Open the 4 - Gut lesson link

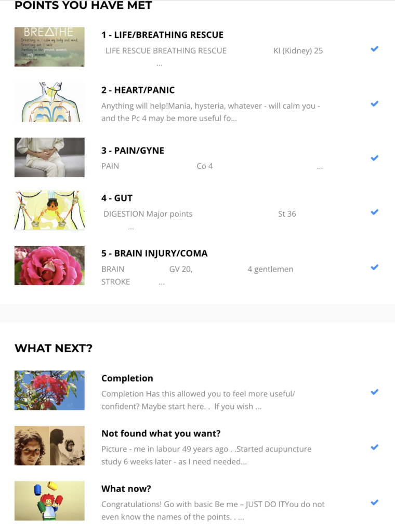coord(117,198)
